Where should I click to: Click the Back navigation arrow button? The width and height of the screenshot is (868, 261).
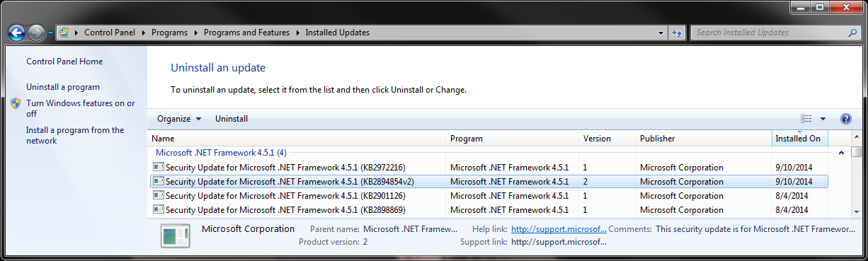pos(17,33)
